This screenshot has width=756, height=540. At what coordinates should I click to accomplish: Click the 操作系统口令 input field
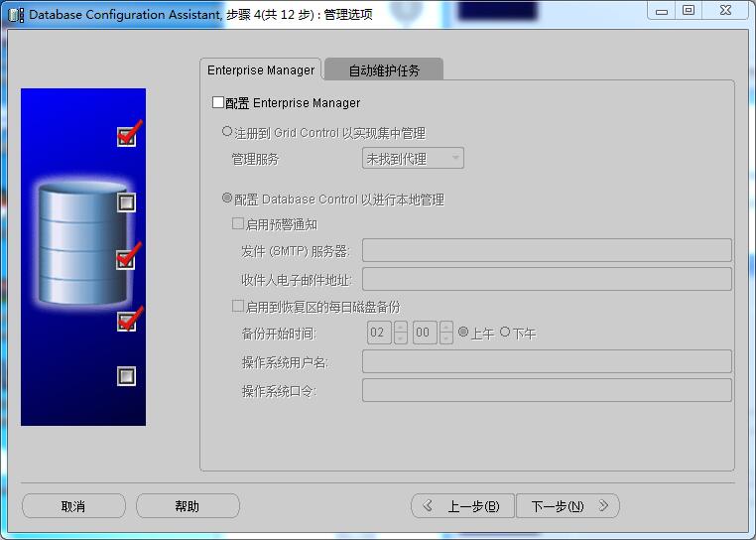point(547,390)
